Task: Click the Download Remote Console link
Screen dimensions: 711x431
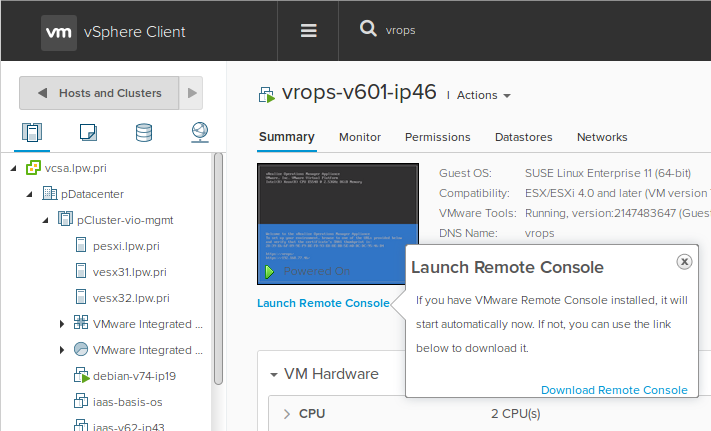Action: tap(614, 390)
